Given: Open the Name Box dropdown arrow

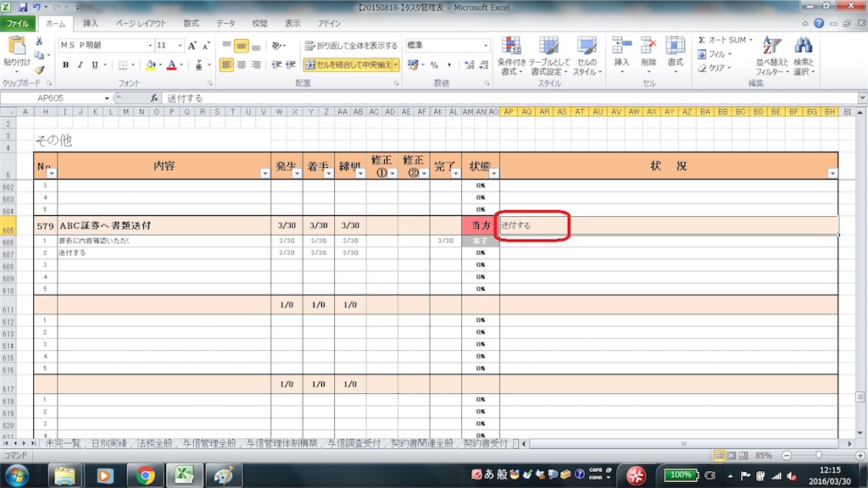Looking at the screenshot, I should [x=107, y=98].
